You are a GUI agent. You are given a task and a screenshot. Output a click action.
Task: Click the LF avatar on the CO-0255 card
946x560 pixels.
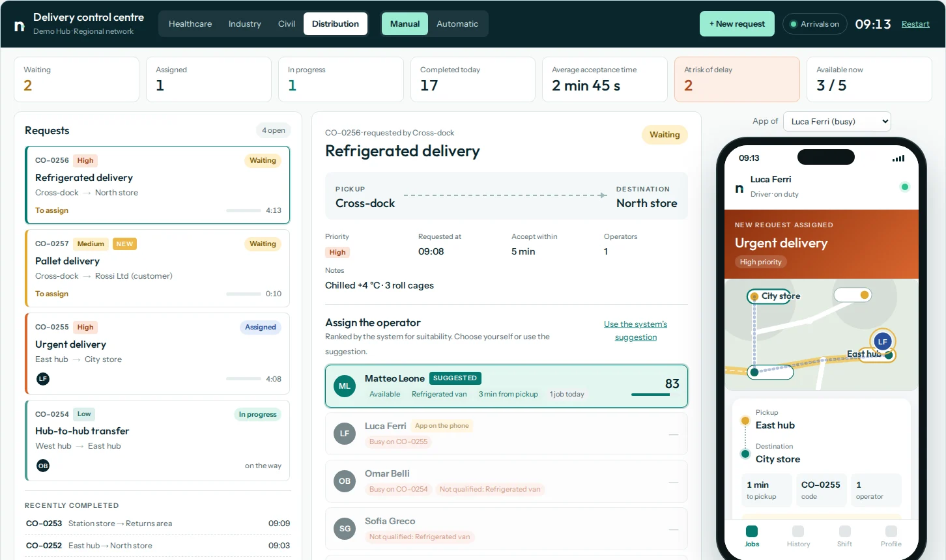click(x=43, y=378)
